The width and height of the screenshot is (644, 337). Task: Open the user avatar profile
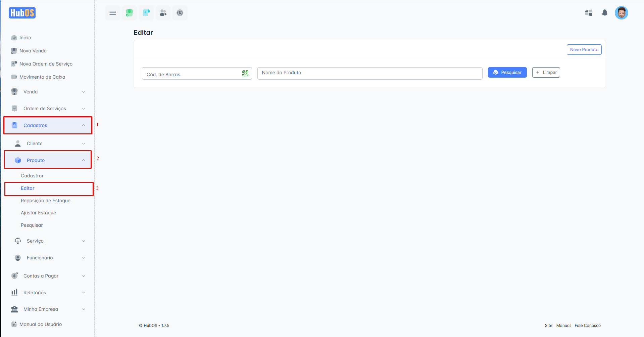[x=621, y=13]
